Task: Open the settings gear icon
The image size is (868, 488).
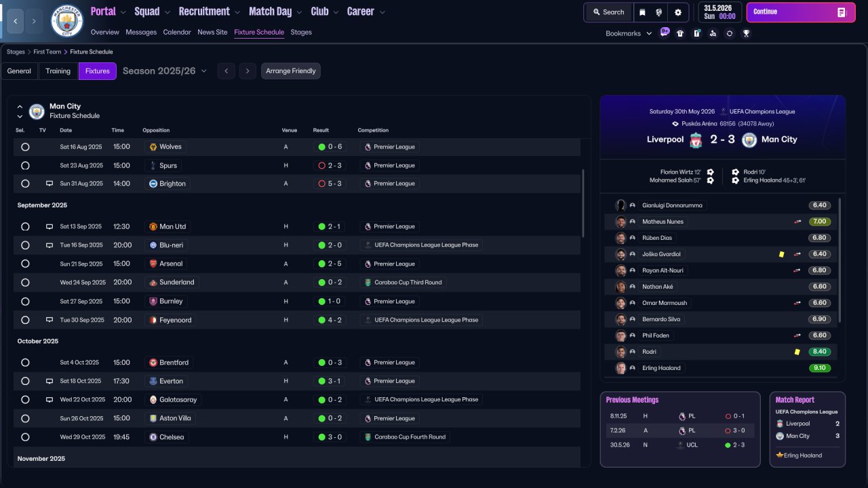Action: 678,12
